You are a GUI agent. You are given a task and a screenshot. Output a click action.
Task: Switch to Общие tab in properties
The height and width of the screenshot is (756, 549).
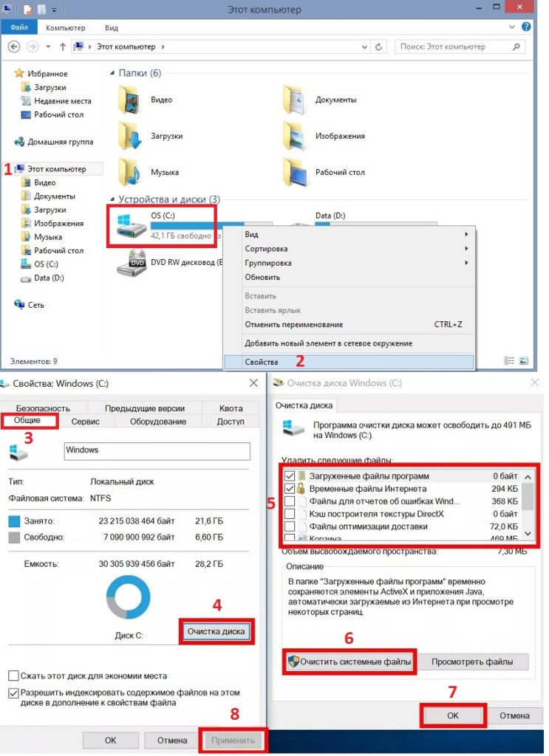click(x=27, y=420)
